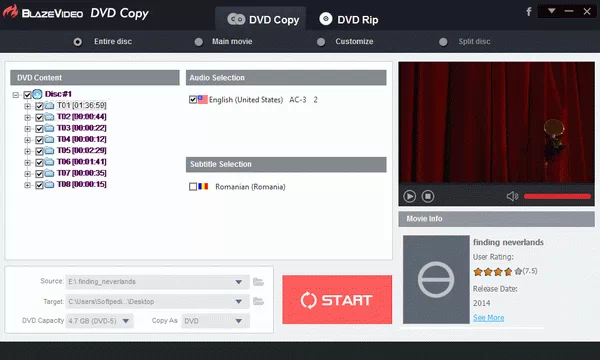Screen dimensions: 600x360
Task: Click the Uncheck T07 title checkbox
Action: point(39,174)
